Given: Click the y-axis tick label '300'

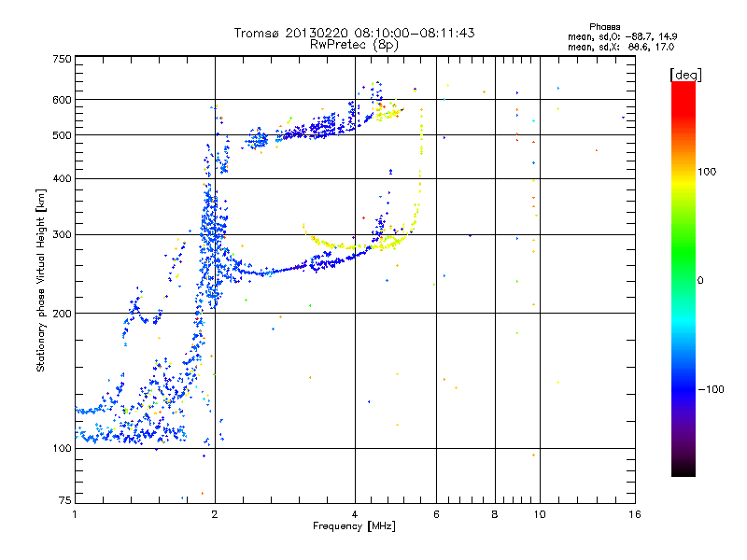Looking at the screenshot, I should (63, 235).
